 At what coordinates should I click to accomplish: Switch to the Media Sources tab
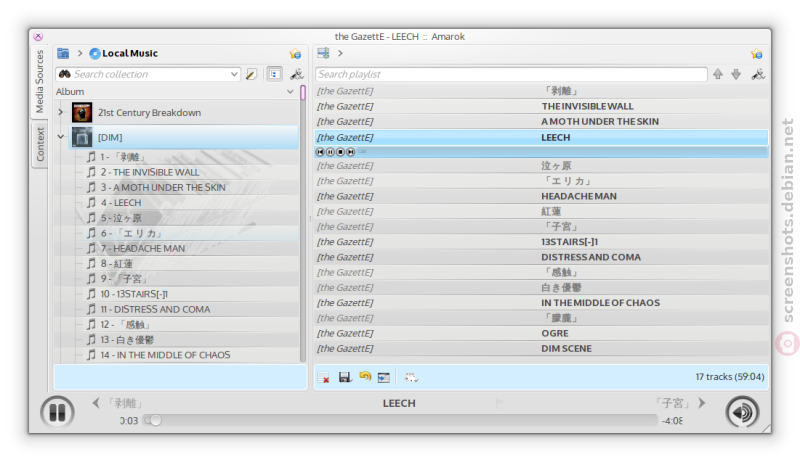point(39,82)
